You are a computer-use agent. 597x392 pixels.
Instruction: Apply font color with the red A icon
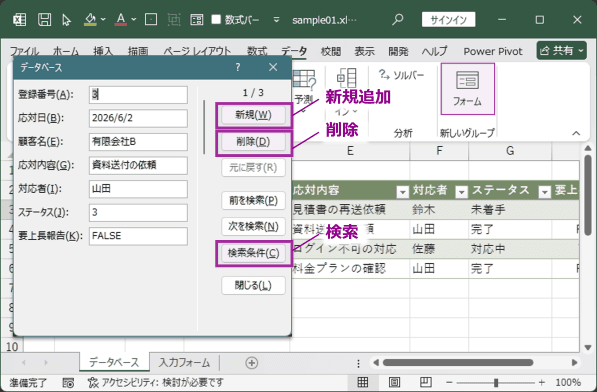tap(121, 19)
